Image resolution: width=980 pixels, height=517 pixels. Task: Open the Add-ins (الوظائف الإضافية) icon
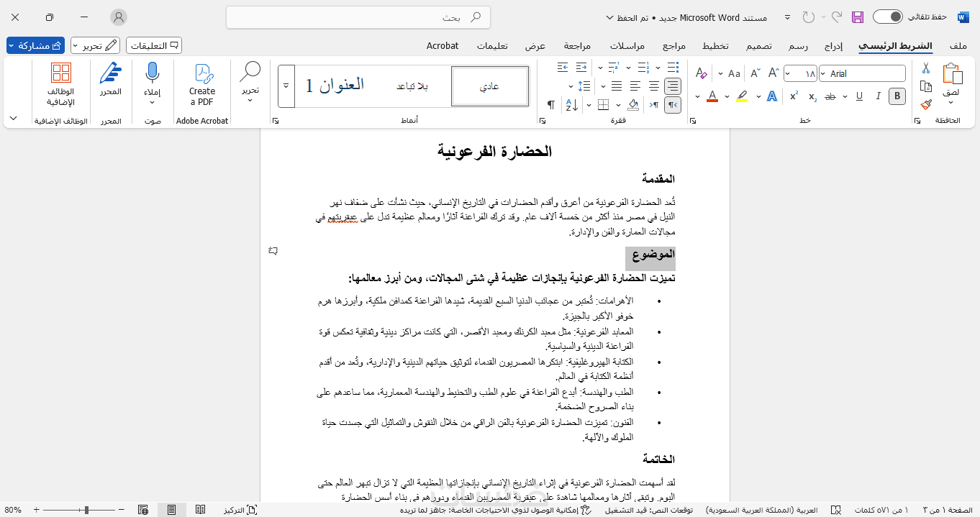point(61,85)
